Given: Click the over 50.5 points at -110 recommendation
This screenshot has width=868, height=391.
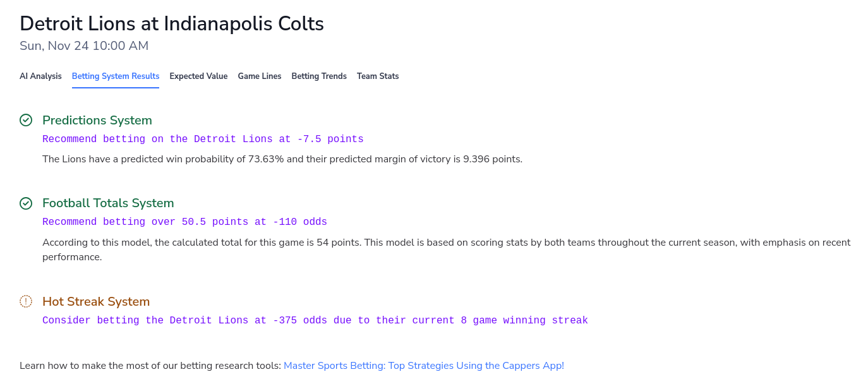Looking at the screenshot, I should click(184, 222).
